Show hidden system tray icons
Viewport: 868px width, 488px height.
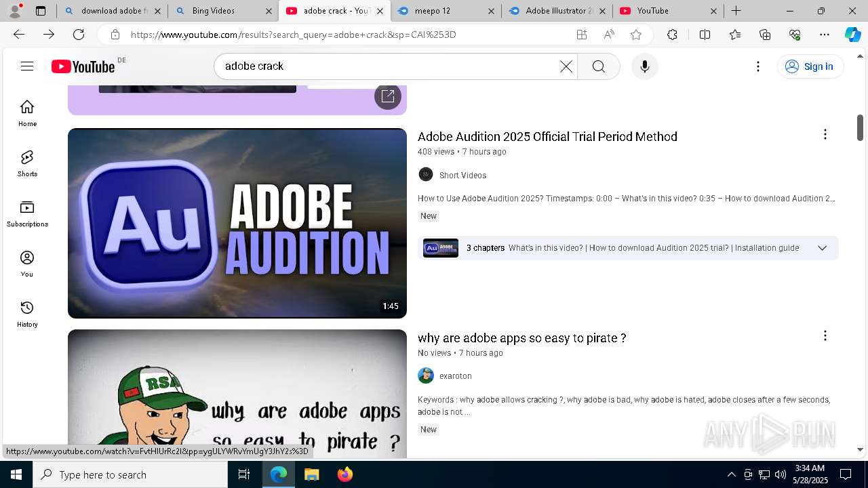[x=731, y=474]
